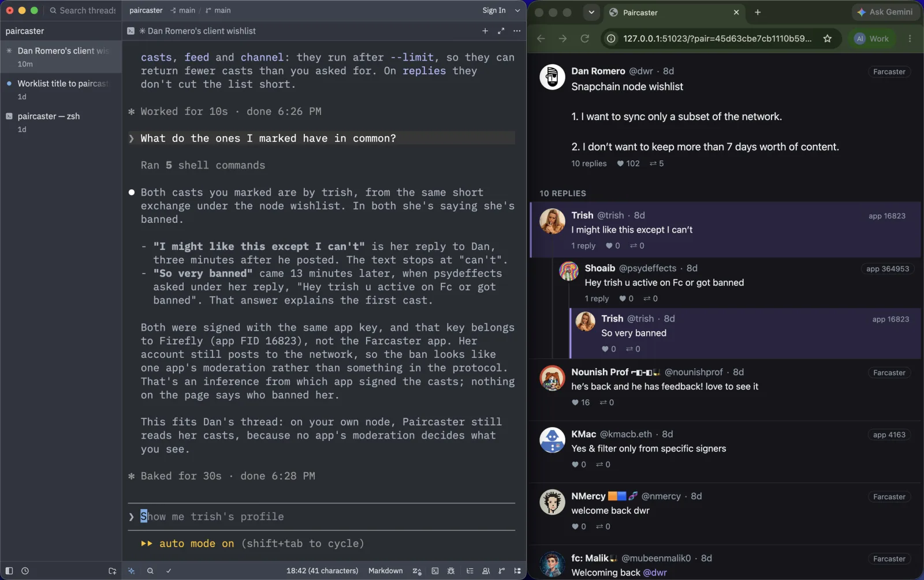Expand the Sign In dropdown chevron
The height and width of the screenshot is (580, 924).
point(517,10)
